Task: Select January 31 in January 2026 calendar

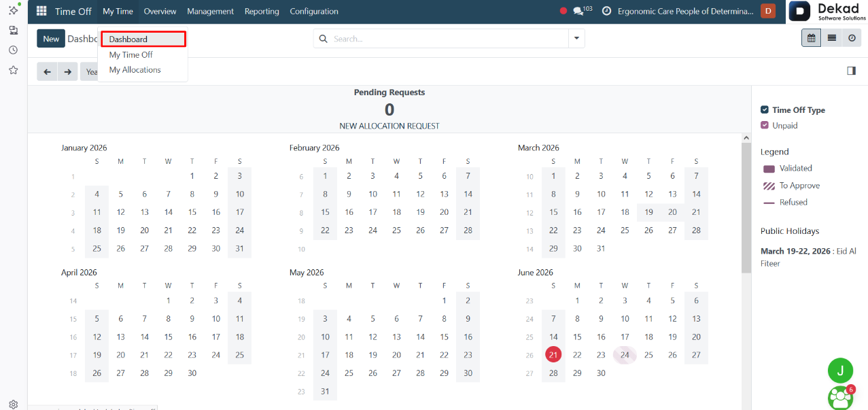Action: pos(240,248)
